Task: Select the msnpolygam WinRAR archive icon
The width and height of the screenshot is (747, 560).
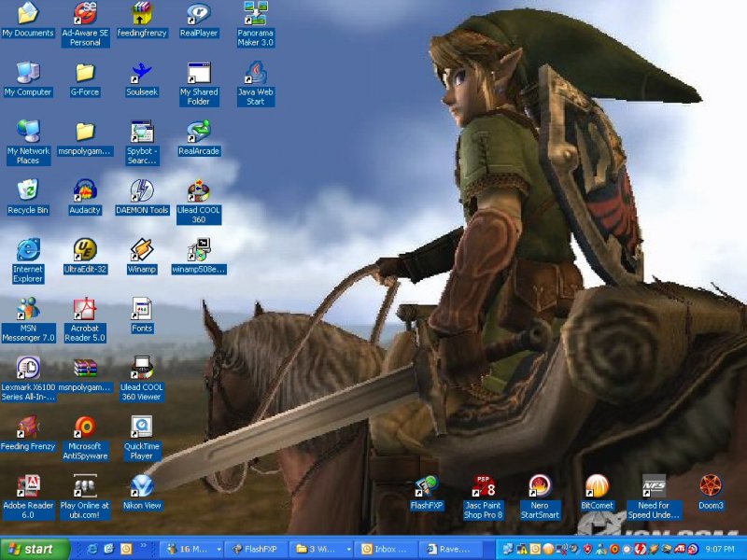Action: [x=85, y=374]
